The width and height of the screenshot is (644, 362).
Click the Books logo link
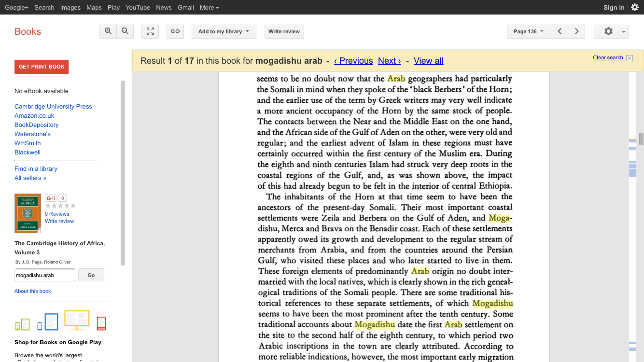28,31
